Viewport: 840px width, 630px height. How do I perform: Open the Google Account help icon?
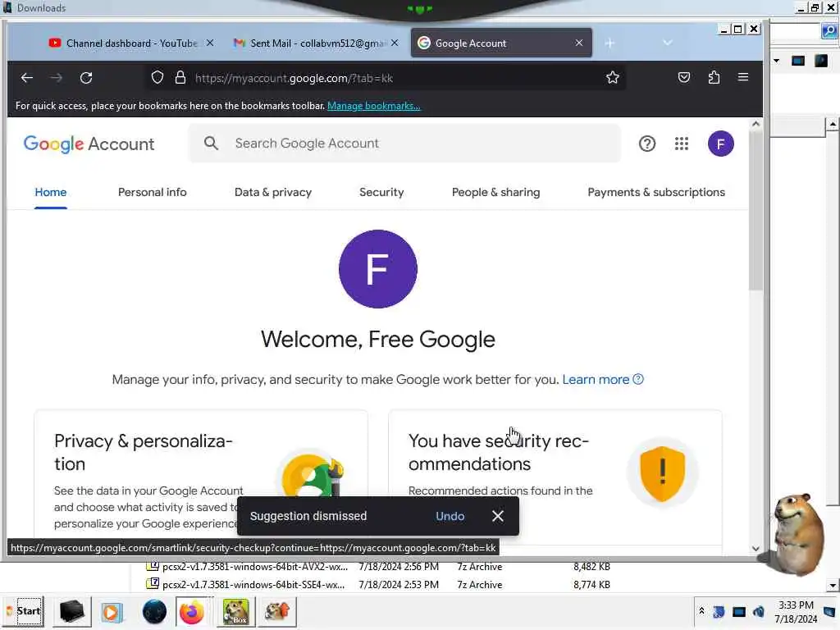point(647,144)
